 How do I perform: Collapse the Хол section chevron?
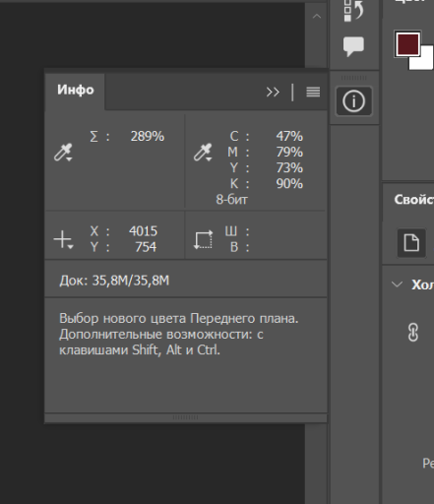point(397,284)
